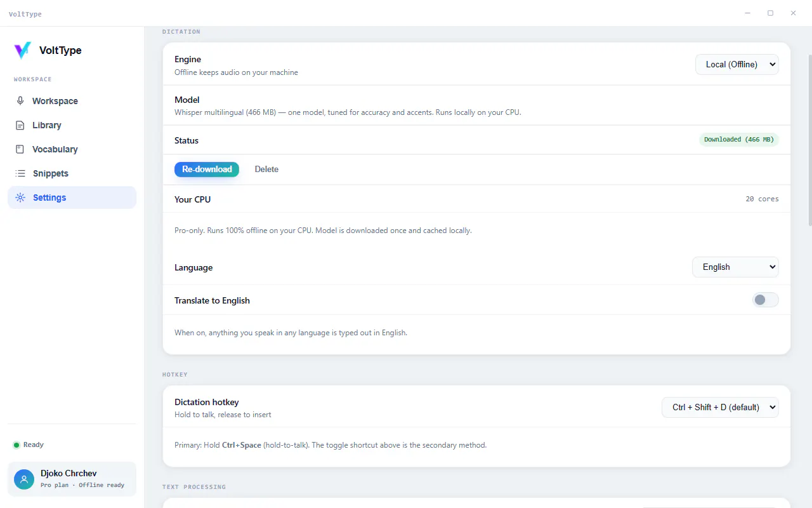
Task: Minimize the VoltType window
Action: coord(748,13)
